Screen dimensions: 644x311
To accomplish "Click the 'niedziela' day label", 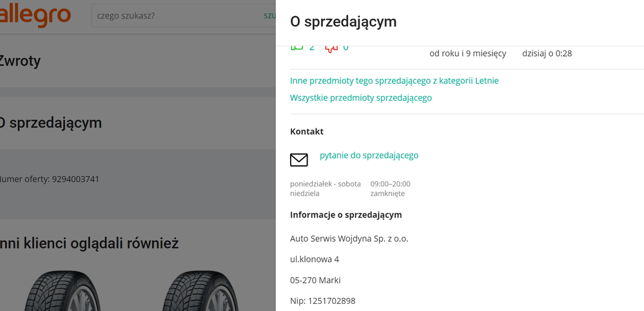I will point(304,194).
